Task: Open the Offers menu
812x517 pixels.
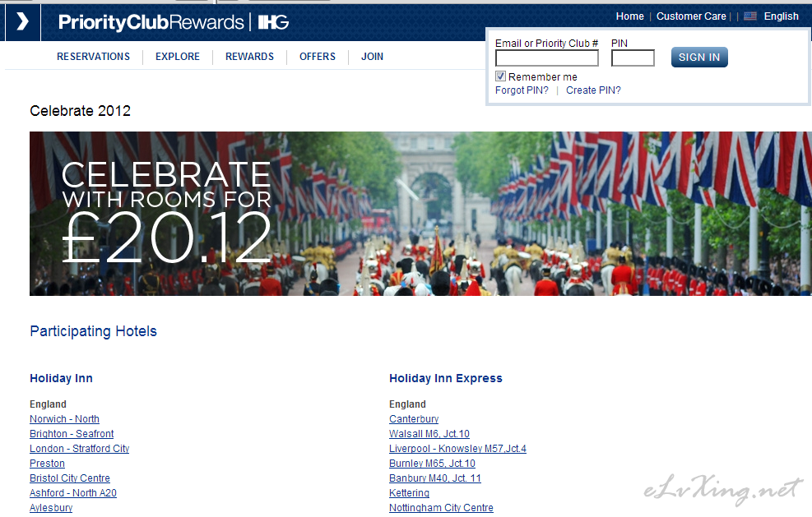Action: point(318,57)
